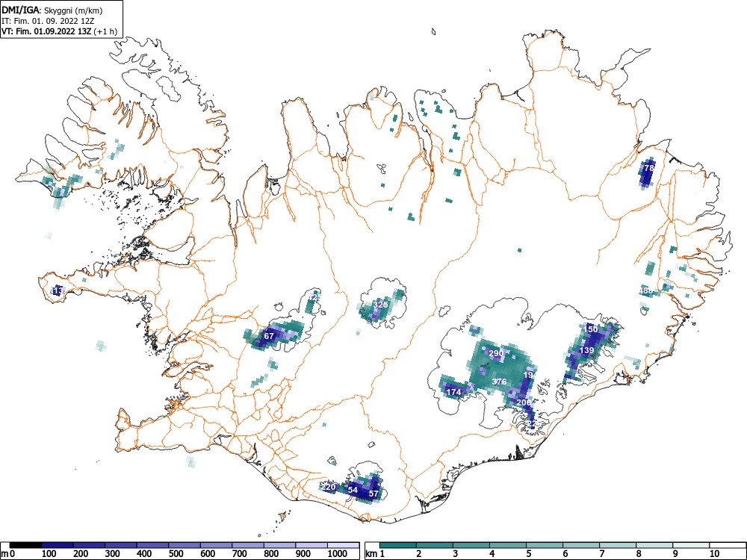
Task: Click the 174 value label
Action: [x=453, y=392]
